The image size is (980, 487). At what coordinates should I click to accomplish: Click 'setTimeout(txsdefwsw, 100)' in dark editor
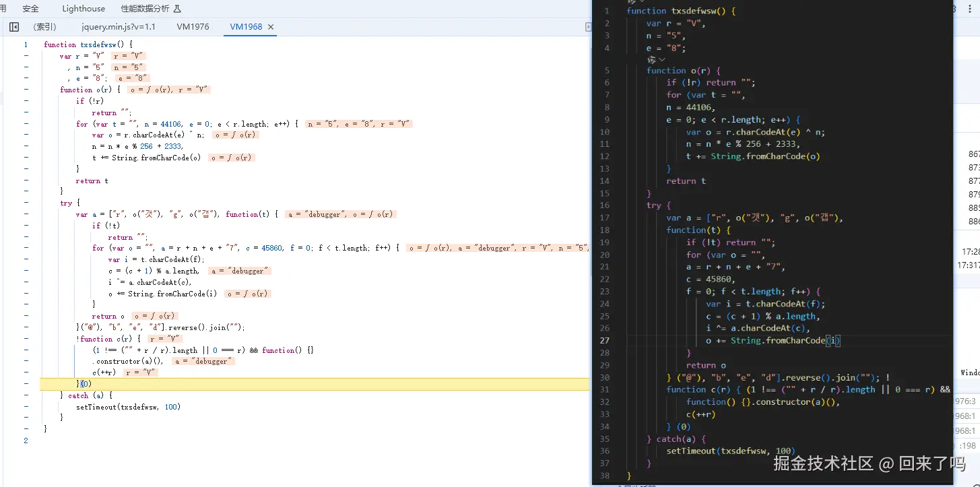pos(731,451)
